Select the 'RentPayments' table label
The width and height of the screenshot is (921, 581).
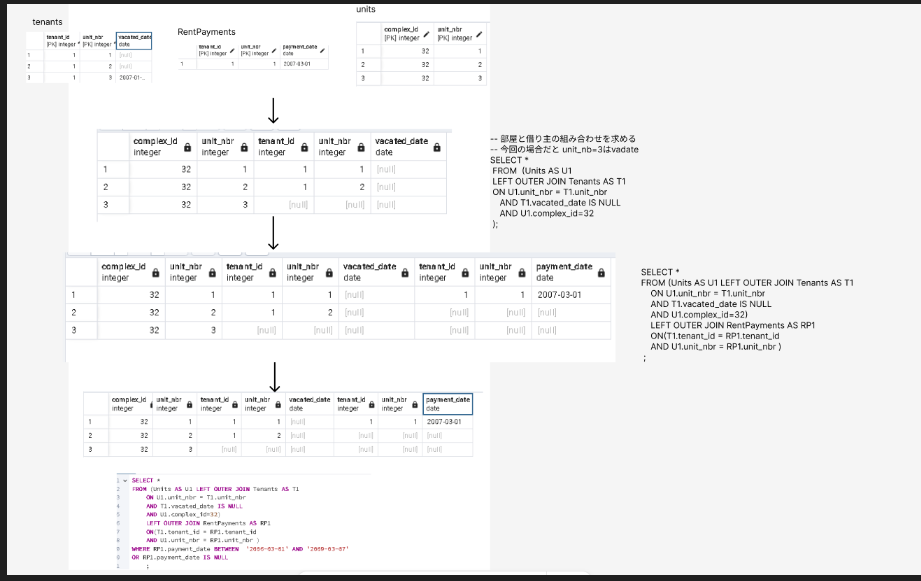coord(206,32)
